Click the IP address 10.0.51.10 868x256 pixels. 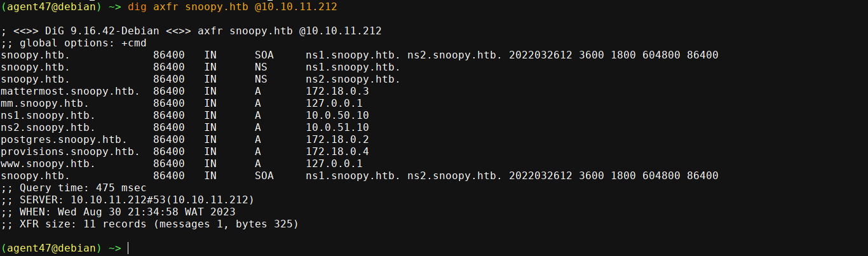click(x=337, y=128)
